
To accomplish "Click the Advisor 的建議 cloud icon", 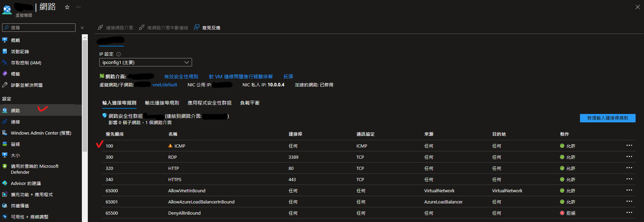I will (x=5, y=183).
